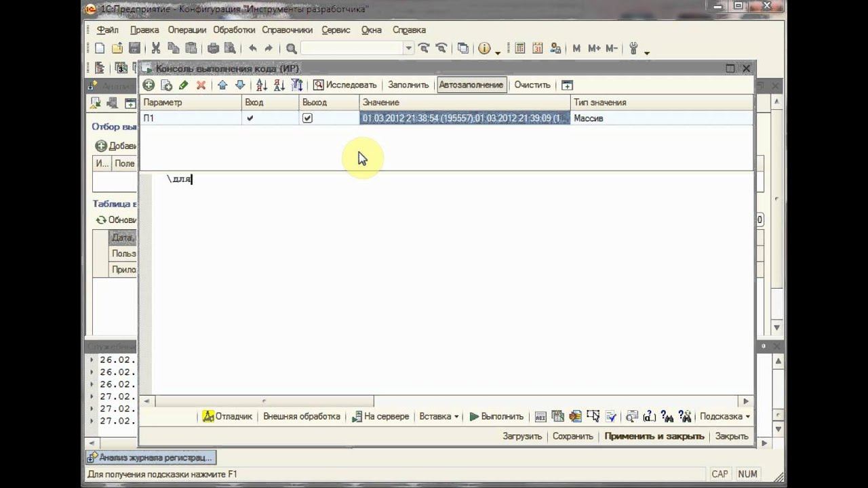868x488 pixels.
Task: Click the syntax check icon beside Подсказка
Action: [611, 416]
